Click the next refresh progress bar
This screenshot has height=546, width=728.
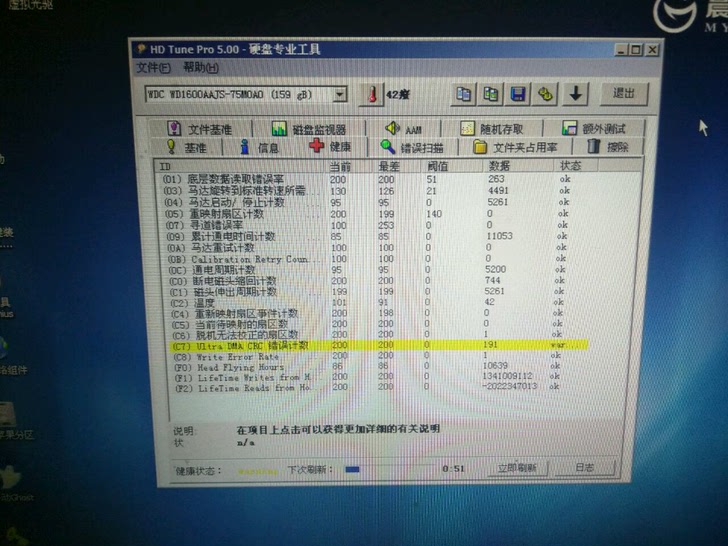[x=389, y=469]
